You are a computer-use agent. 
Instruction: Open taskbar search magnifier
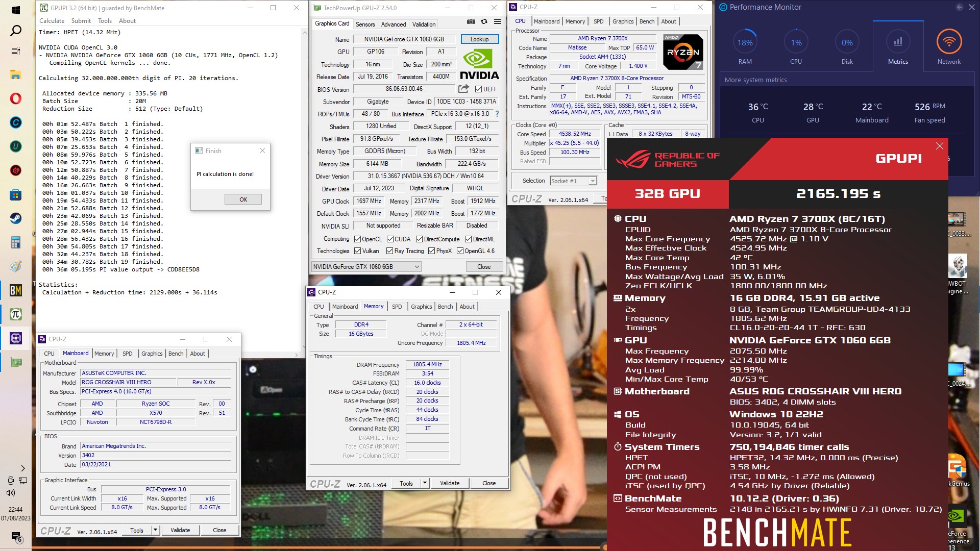(16, 31)
